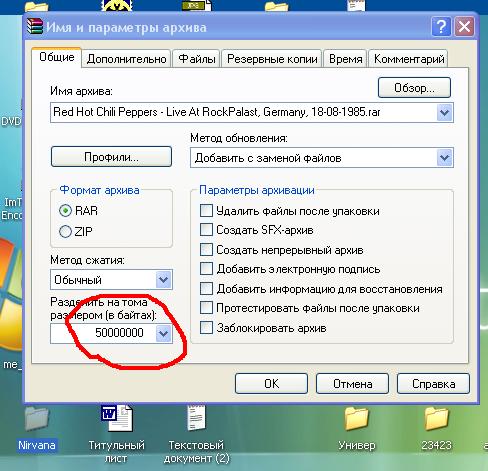
Task: Expand the Метод сжатия Обычный dropdown
Action: (x=163, y=279)
